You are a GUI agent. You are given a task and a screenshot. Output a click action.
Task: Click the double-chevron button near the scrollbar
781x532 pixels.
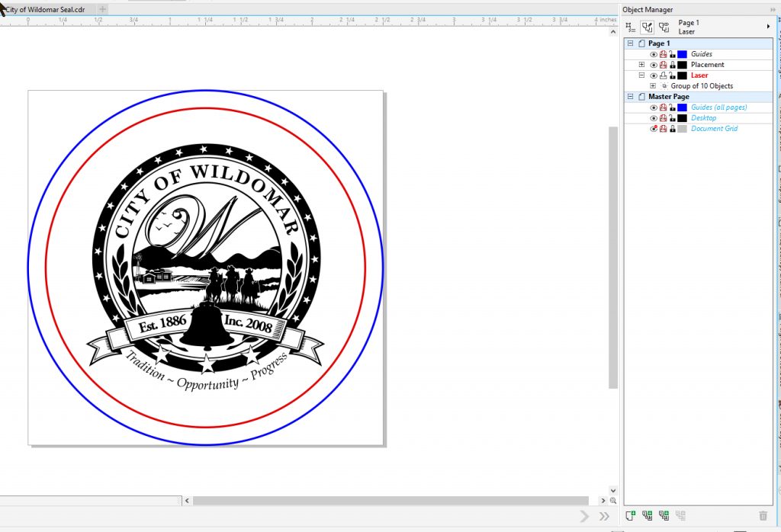tap(605, 515)
